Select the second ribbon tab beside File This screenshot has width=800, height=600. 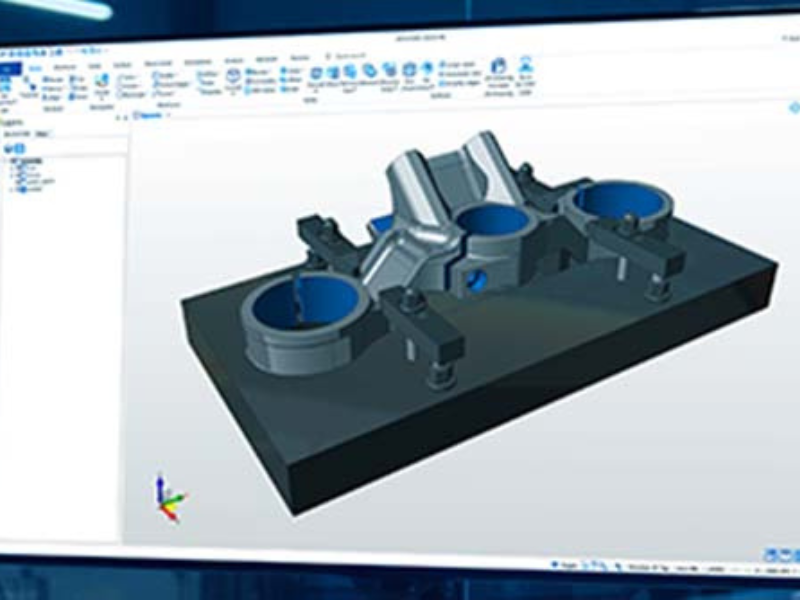click(x=36, y=67)
